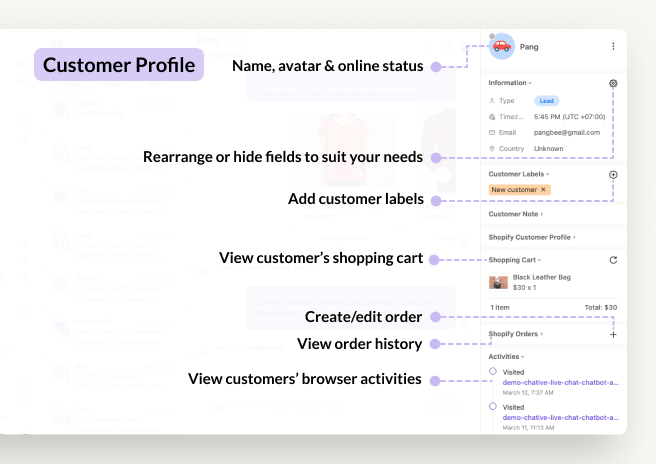
Task: Click the Black Leather Bag item name
Action: [541, 277]
